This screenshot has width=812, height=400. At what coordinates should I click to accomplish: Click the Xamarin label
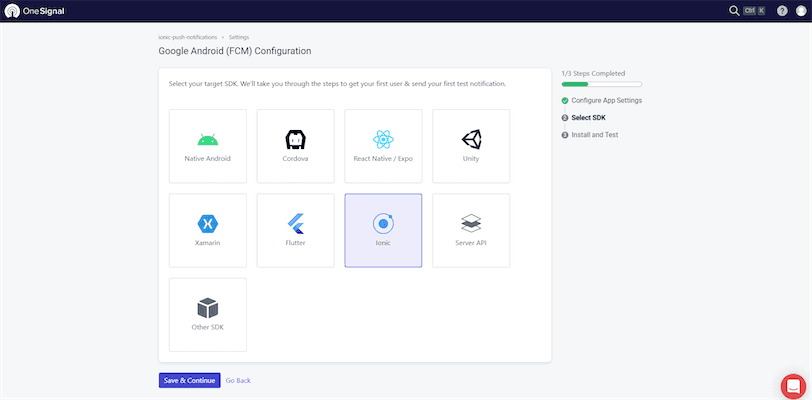pyautogui.click(x=208, y=243)
